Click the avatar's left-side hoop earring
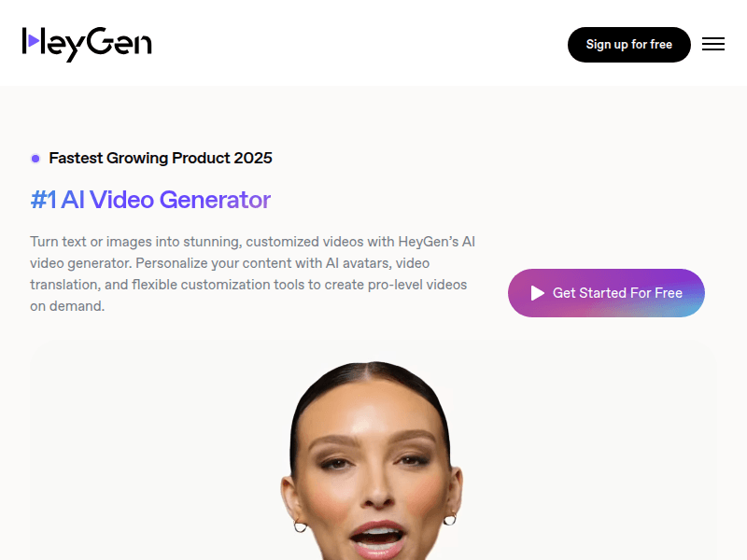The height and width of the screenshot is (560, 747). (x=300, y=525)
